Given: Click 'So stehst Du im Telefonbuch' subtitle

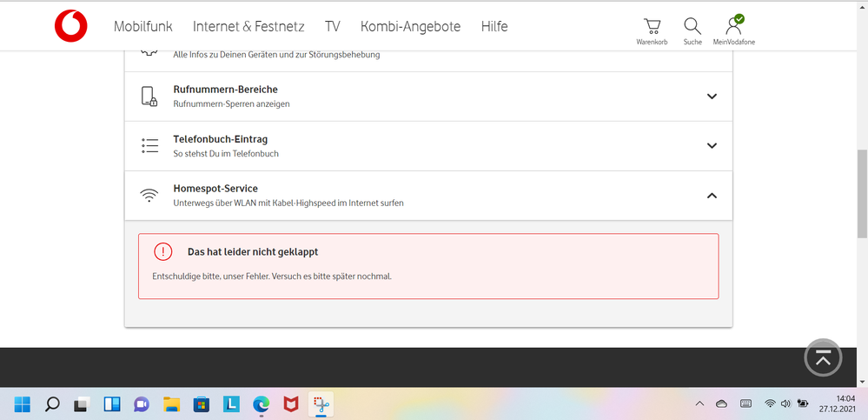Looking at the screenshot, I should pyautogui.click(x=226, y=154).
